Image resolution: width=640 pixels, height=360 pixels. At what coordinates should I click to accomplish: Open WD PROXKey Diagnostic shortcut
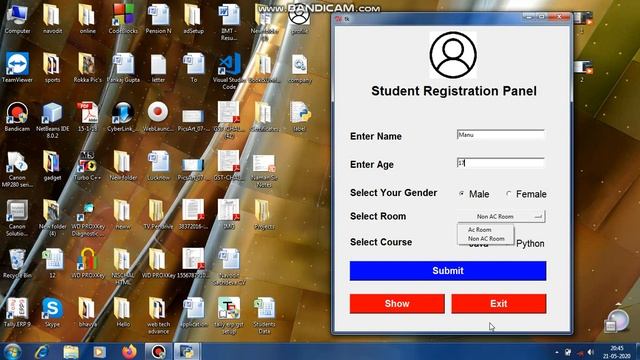point(87,218)
